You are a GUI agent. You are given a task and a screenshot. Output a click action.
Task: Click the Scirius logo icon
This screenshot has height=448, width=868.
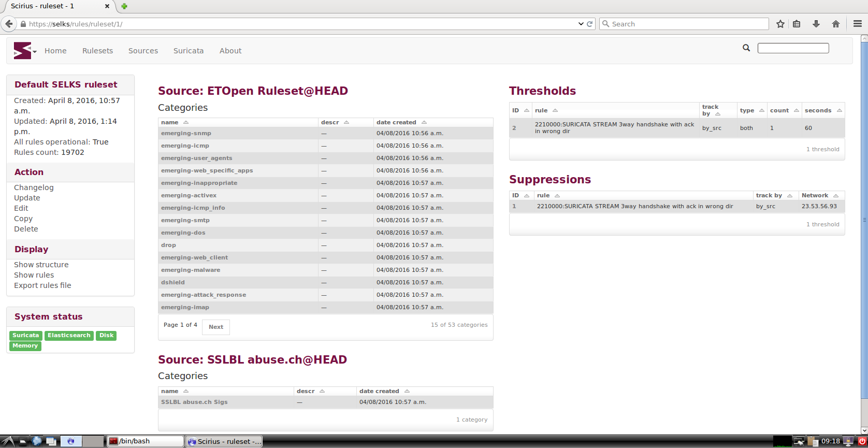tap(22, 51)
